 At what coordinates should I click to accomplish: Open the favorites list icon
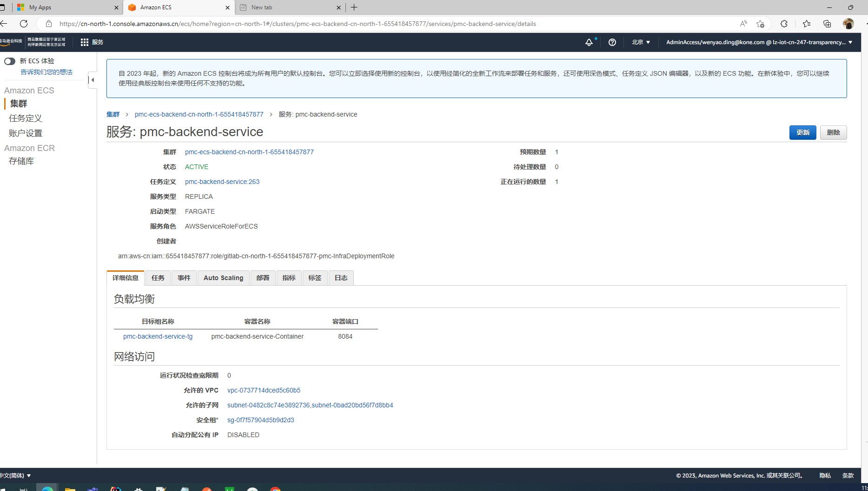point(807,24)
